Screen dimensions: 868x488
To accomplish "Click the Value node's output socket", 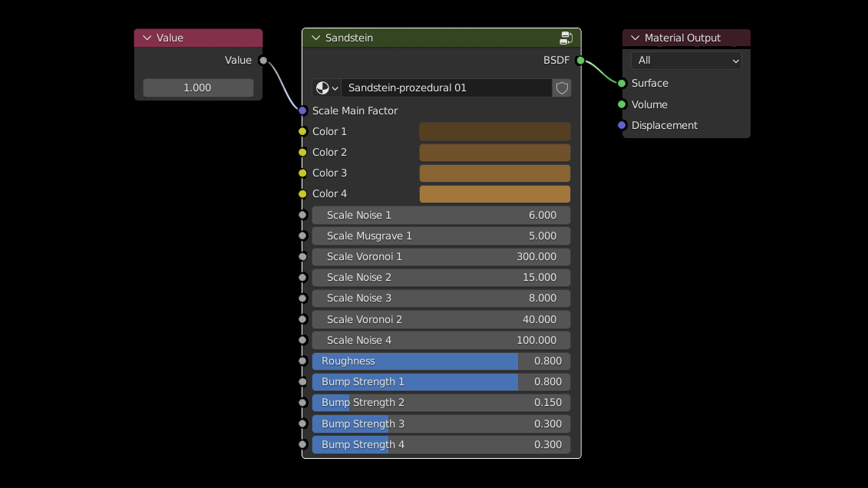I will click(x=263, y=61).
